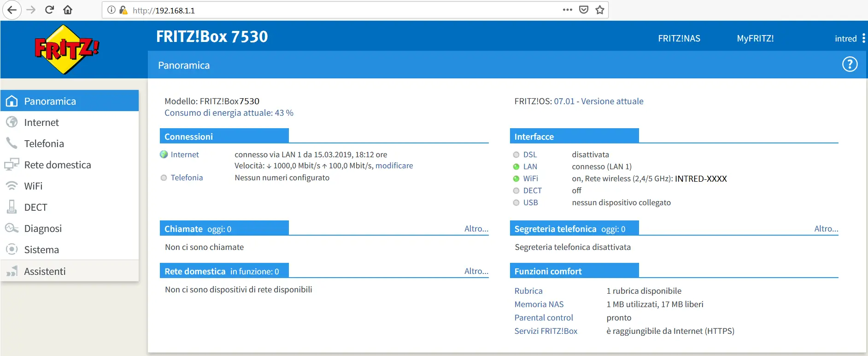
Task: Click the browser back arrow button
Action: coord(12,10)
